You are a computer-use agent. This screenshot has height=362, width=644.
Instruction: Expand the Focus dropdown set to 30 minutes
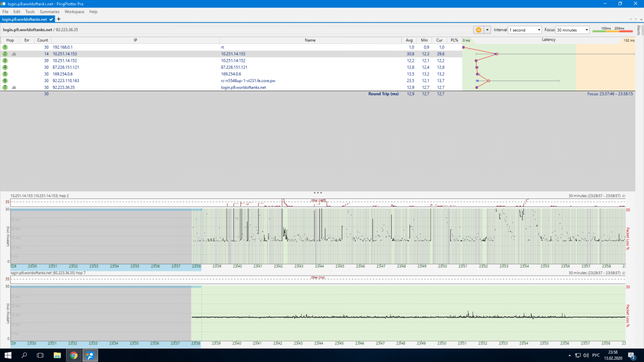pos(573,30)
